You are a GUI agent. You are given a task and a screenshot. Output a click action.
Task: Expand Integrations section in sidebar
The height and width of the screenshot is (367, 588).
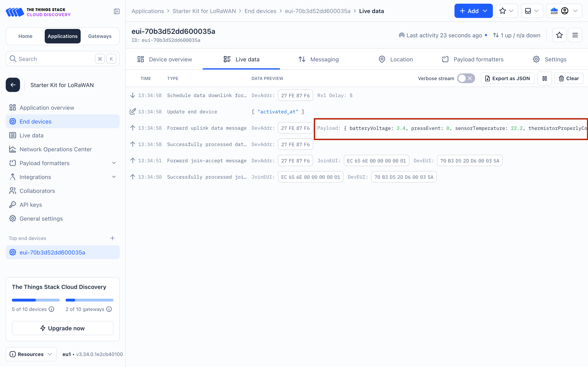click(114, 177)
